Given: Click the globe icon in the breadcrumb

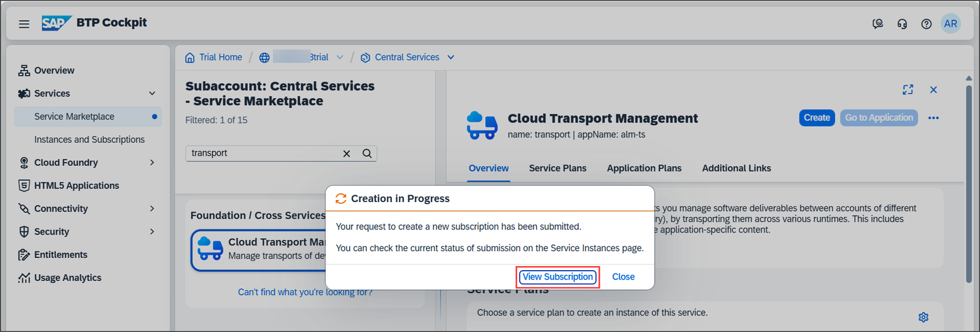Looking at the screenshot, I should [x=265, y=57].
